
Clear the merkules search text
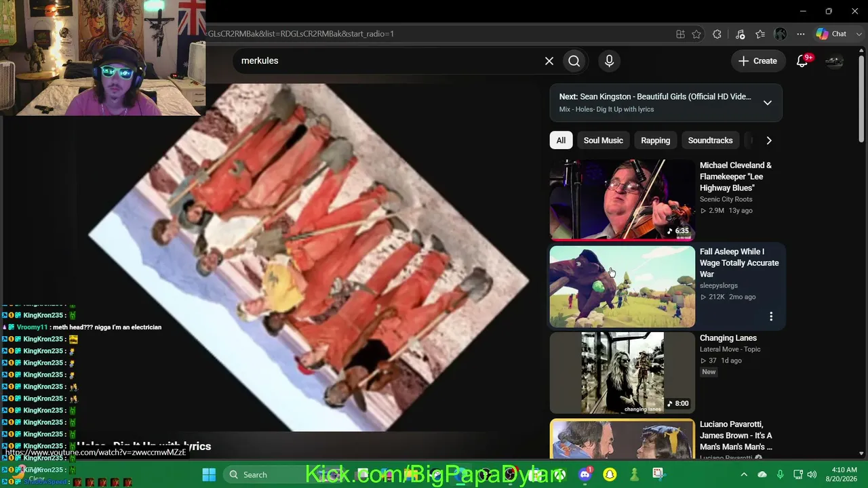549,61
